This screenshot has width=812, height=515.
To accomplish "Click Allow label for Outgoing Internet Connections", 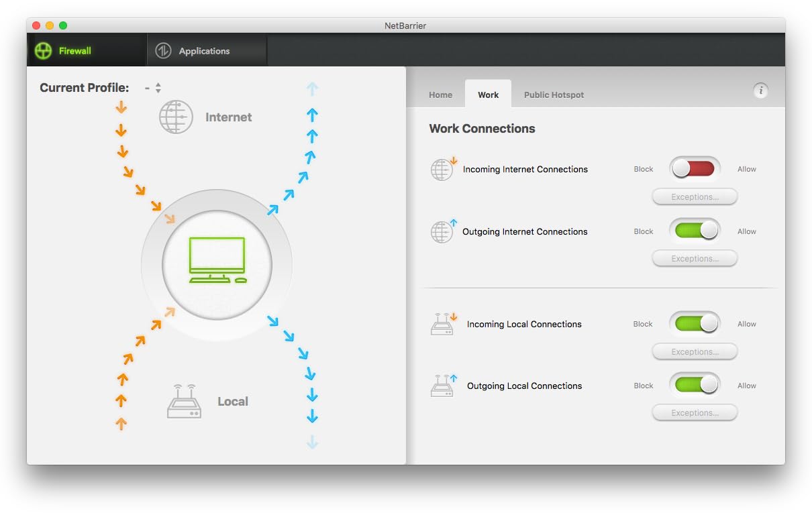I will 747,231.
